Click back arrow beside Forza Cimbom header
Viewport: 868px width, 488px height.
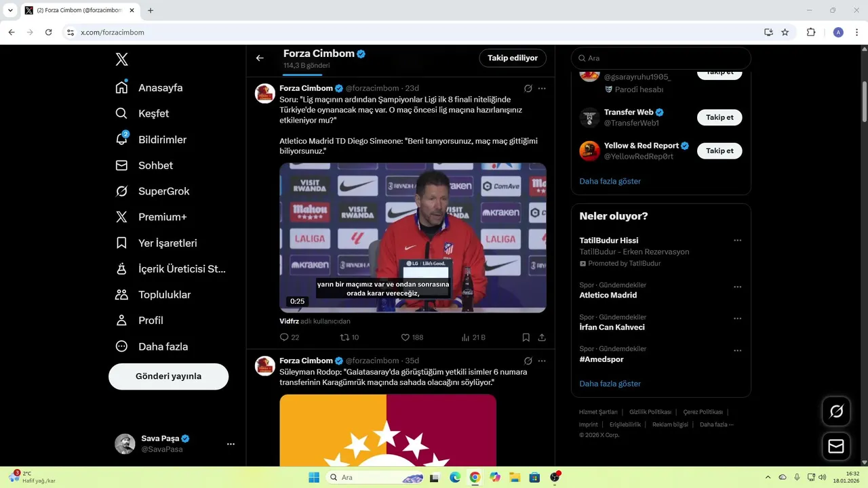pos(260,58)
